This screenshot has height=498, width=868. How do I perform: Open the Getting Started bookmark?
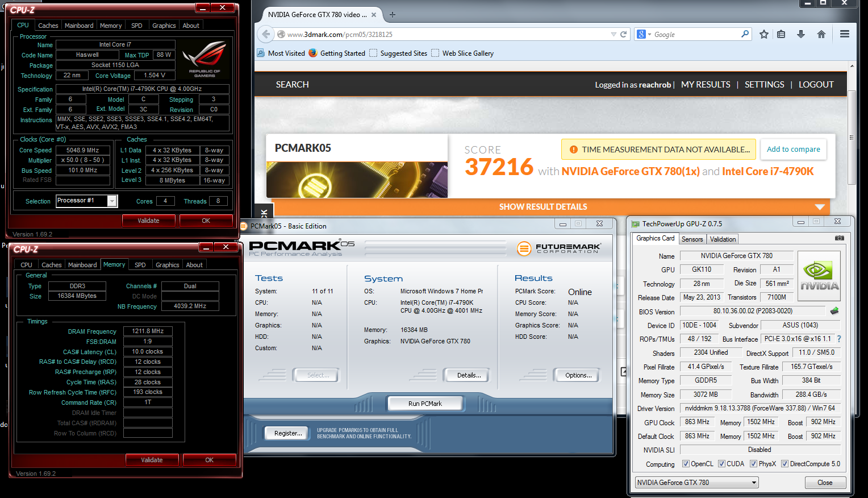(337, 53)
